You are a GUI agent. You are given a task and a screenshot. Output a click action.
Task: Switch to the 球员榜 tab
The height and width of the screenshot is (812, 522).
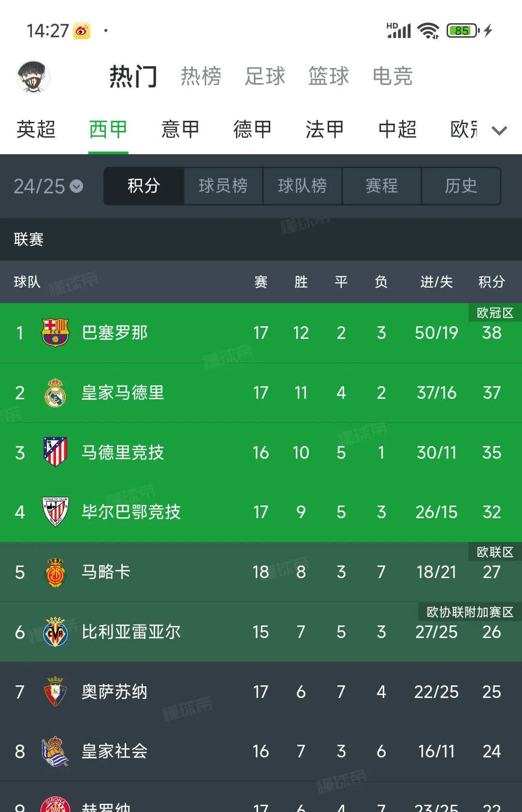click(x=223, y=187)
